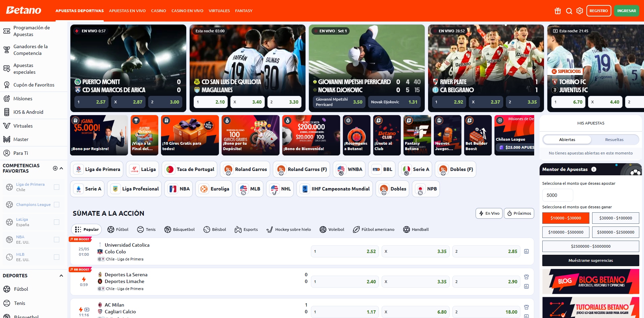Open stats icon for Universidad Catolica match
644x318 pixels.
click(x=526, y=251)
